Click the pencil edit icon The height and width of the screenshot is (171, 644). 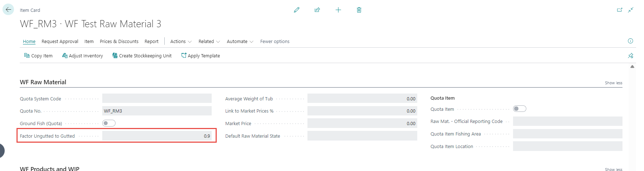(x=297, y=10)
